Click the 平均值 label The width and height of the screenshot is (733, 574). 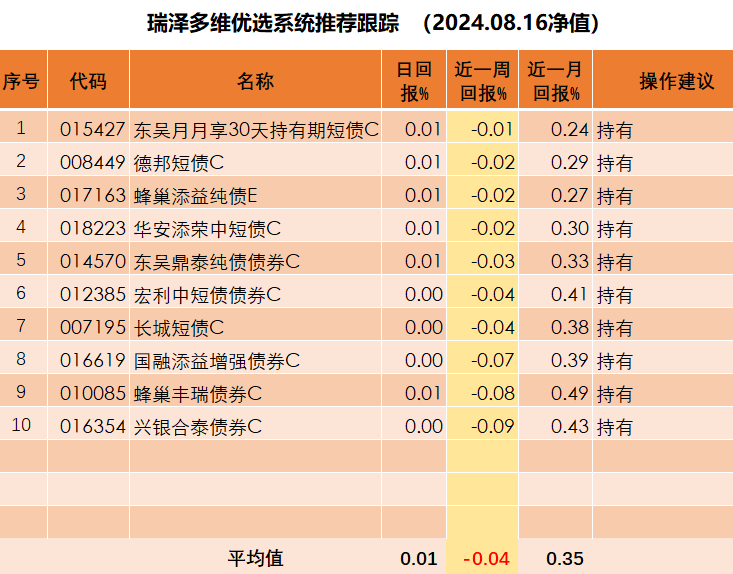tap(255, 558)
